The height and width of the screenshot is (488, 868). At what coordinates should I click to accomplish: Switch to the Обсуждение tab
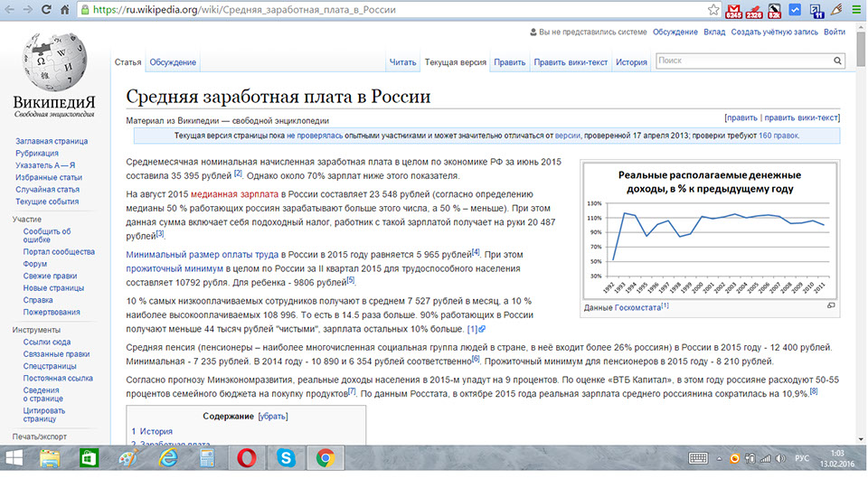click(173, 62)
